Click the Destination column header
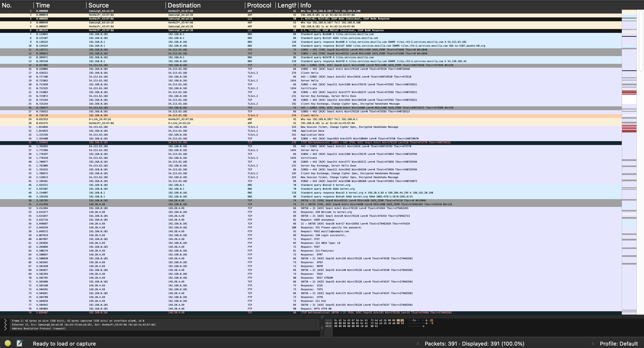The height and width of the screenshot is (348, 644). click(x=184, y=5)
